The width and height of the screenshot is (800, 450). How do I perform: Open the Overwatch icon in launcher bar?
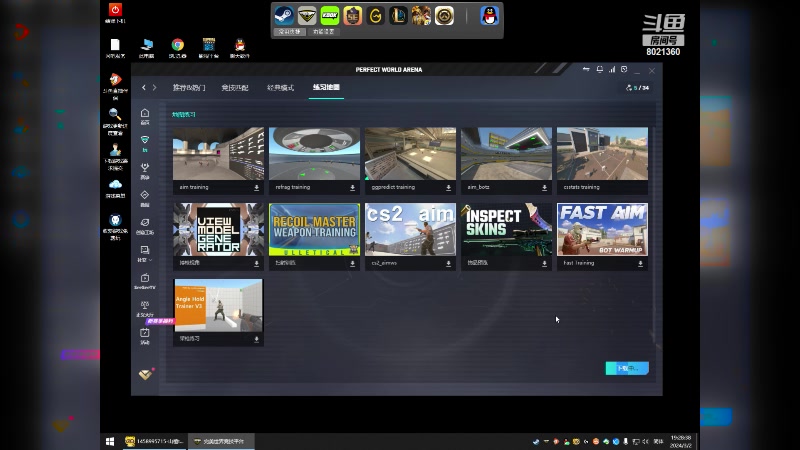pos(444,15)
